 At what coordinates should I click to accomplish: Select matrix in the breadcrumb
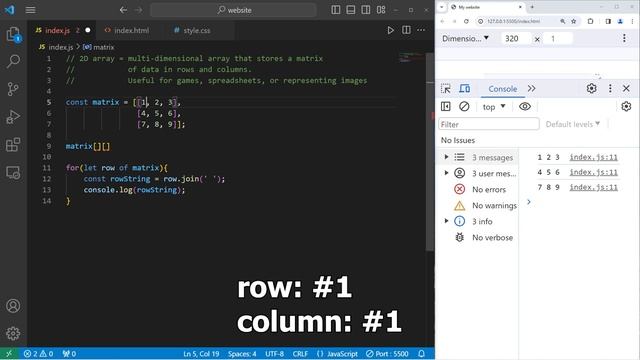[98, 47]
